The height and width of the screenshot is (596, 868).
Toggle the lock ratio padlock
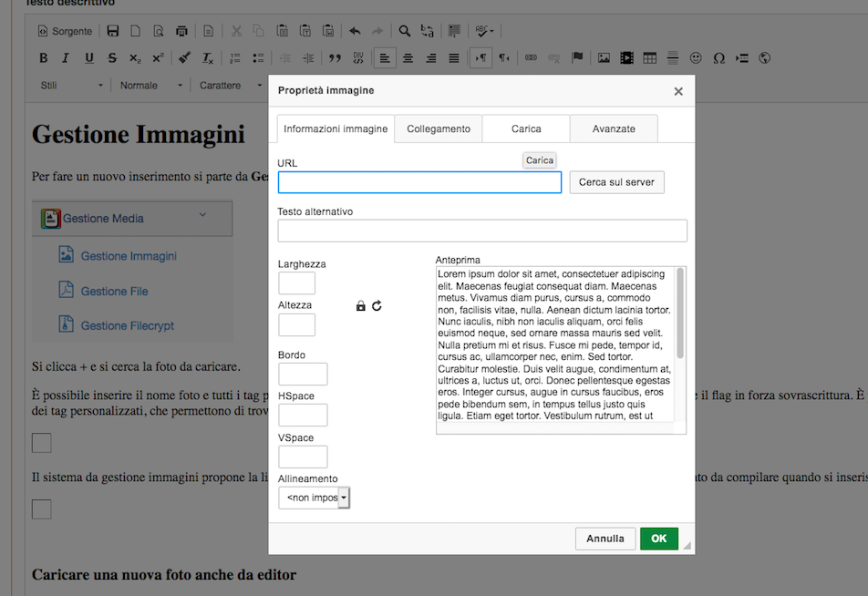(x=361, y=306)
